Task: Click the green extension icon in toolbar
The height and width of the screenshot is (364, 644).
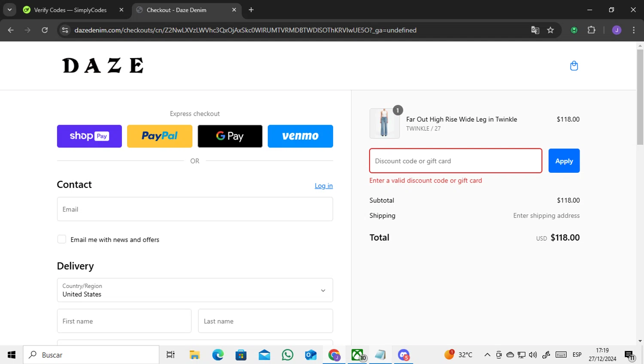Action: pos(574,30)
